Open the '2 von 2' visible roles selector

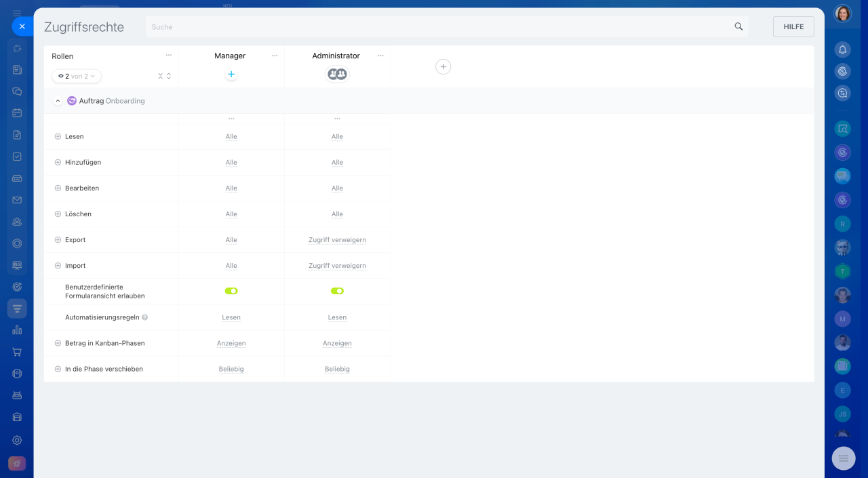pyautogui.click(x=77, y=76)
